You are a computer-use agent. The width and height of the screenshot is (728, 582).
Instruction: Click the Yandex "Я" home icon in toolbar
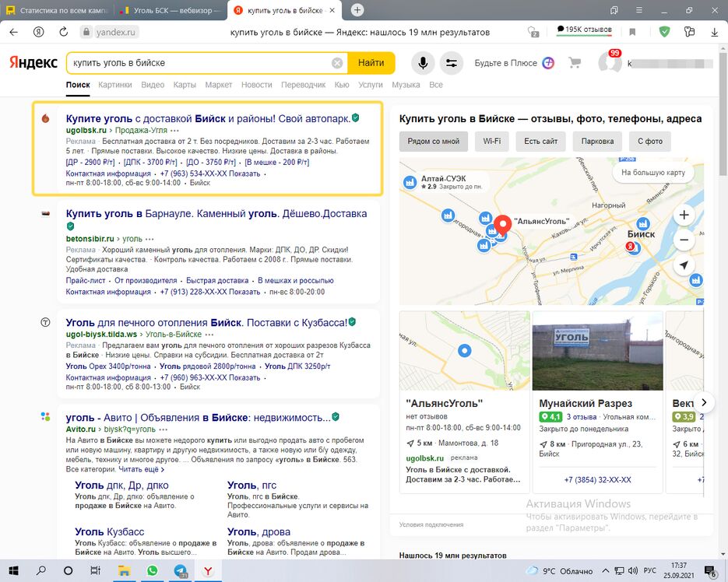(x=39, y=32)
